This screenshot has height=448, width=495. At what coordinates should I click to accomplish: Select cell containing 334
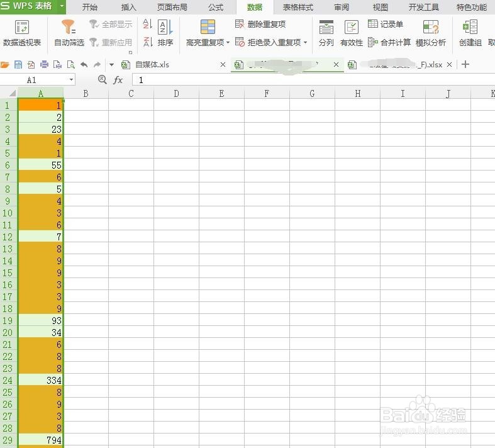tap(41, 380)
